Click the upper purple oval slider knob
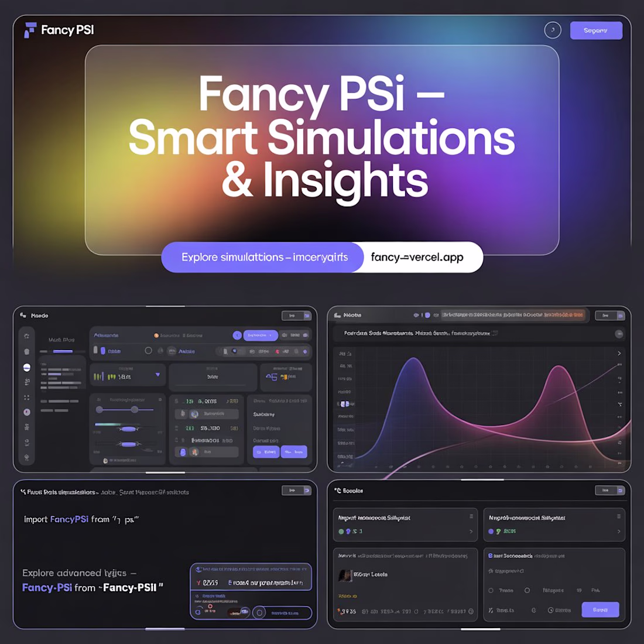The width and height of the screenshot is (644, 644). pyautogui.click(x=128, y=429)
